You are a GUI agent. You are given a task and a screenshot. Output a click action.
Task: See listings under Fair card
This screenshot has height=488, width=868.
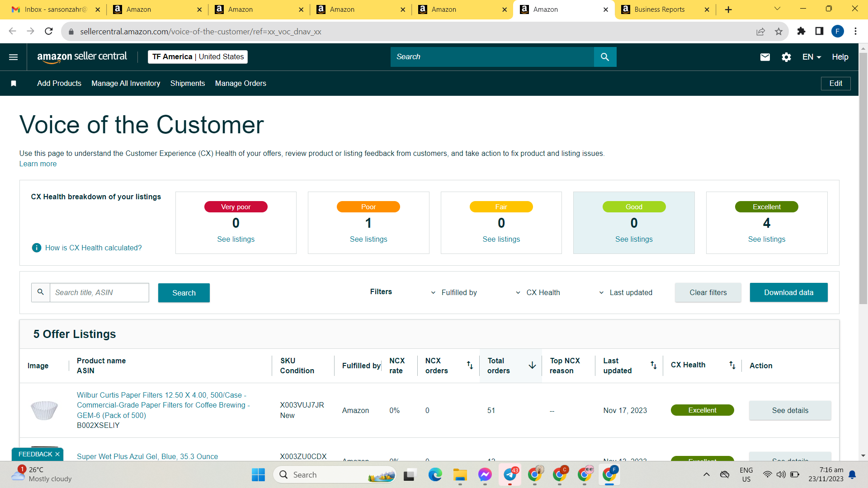[x=501, y=239]
